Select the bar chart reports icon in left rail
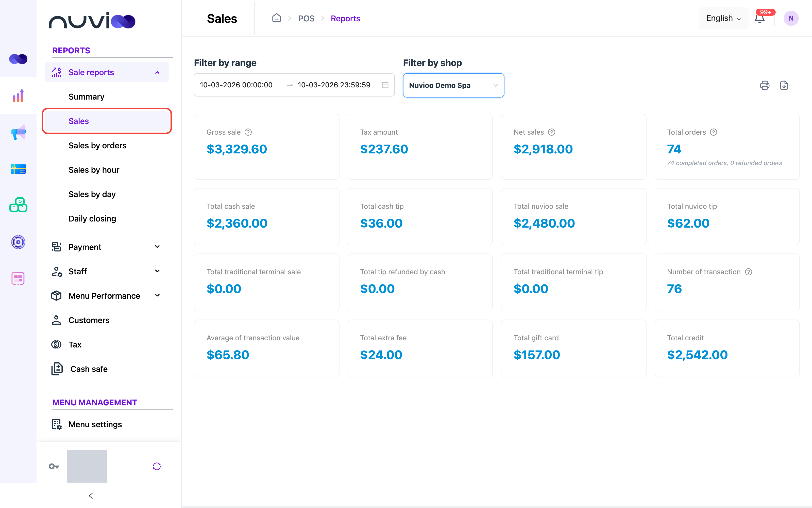 tap(18, 96)
